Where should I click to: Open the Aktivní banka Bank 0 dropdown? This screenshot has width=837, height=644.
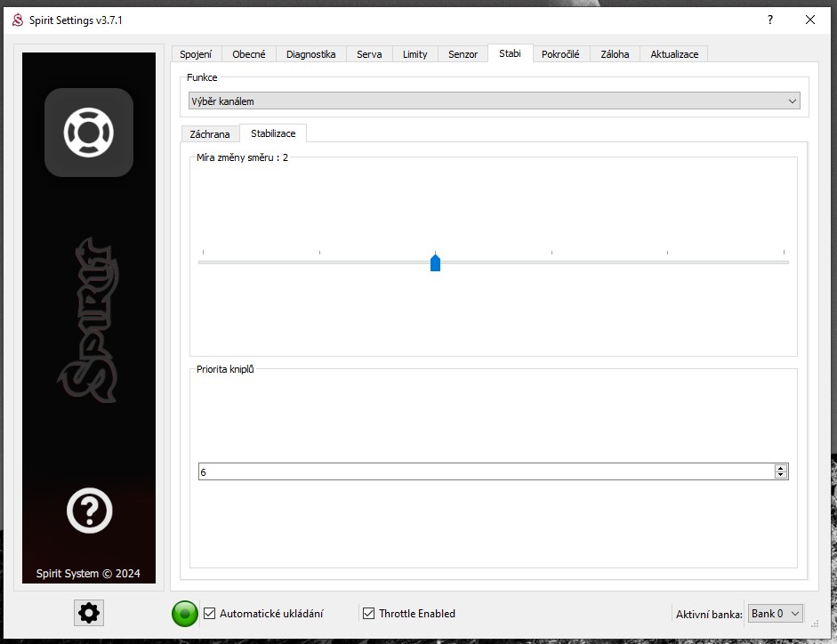pyautogui.click(x=776, y=614)
